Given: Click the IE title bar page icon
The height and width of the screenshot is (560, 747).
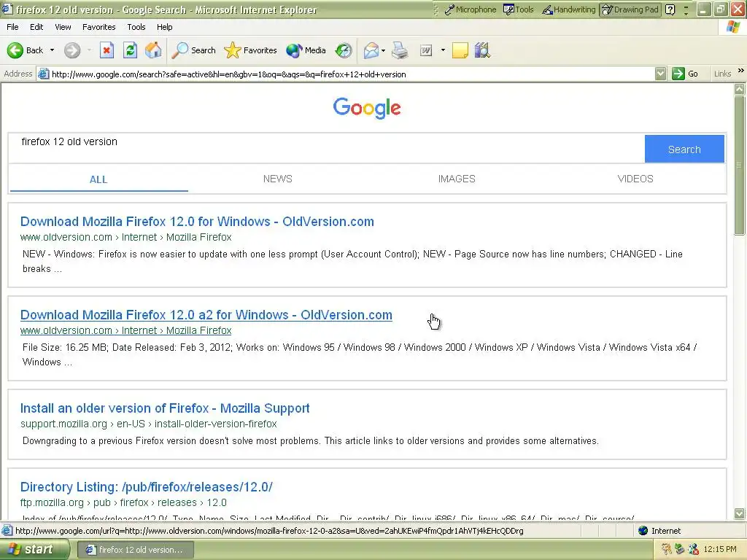Looking at the screenshot, I should coord(7,9).
